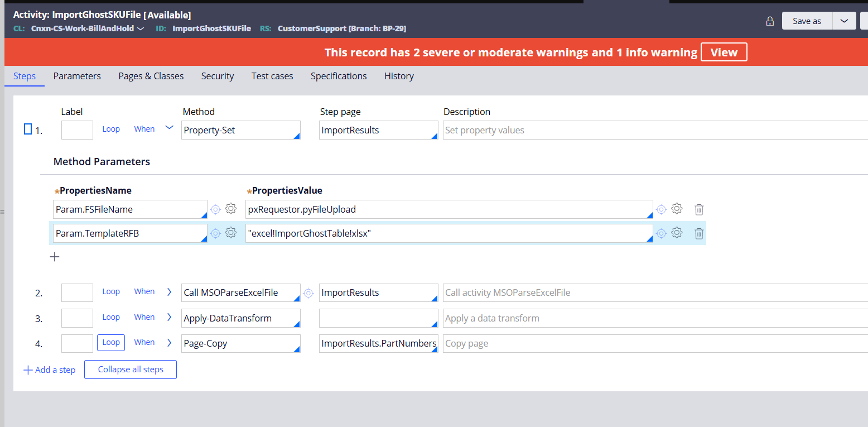Click gear icon next to Param.FSFileName name field

point(231,209)
